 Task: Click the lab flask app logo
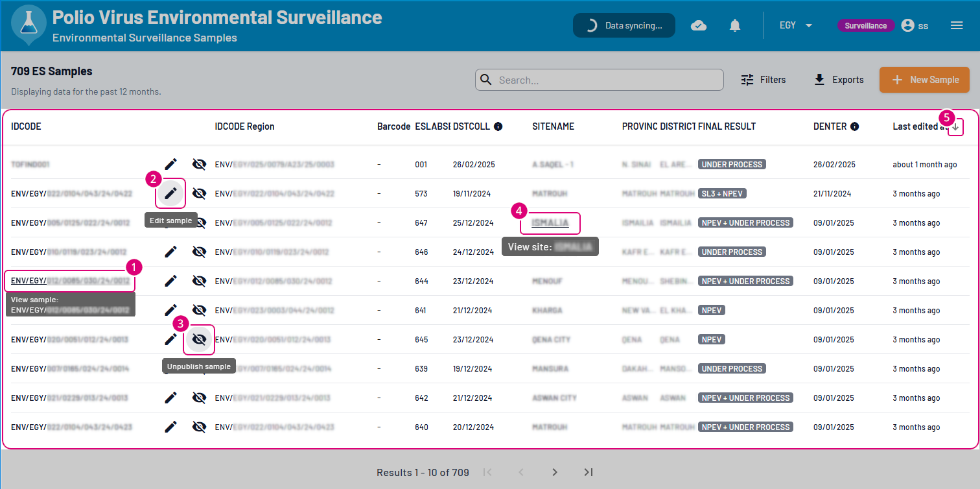29,24
